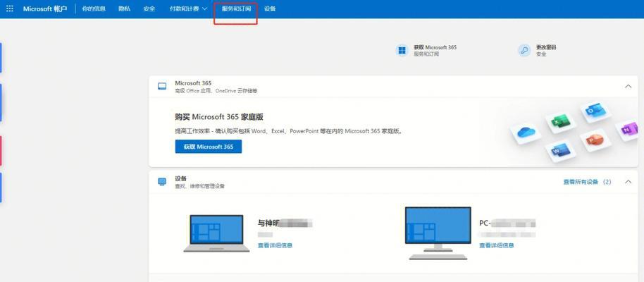Click the OneNote app icon

[x=628, y=130]
